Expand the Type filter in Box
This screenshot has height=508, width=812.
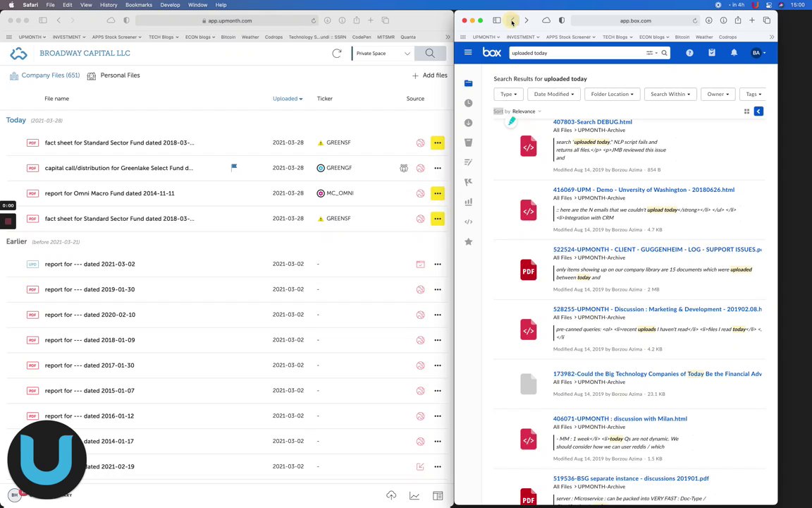[508, 95]
